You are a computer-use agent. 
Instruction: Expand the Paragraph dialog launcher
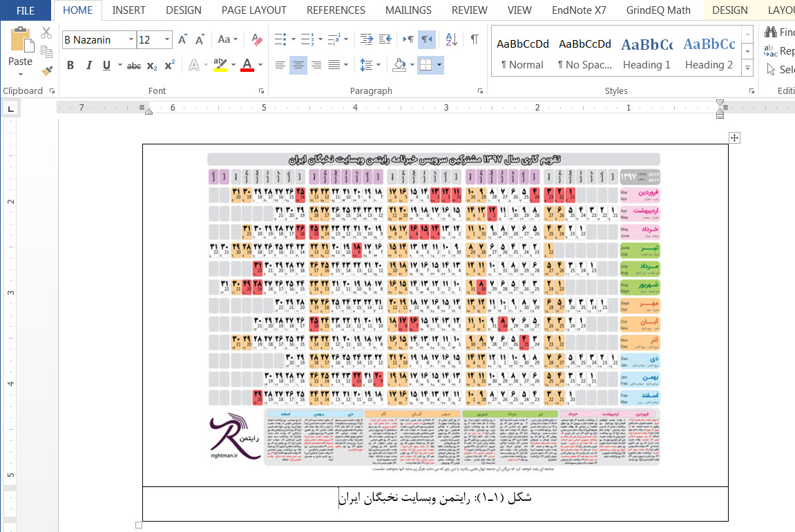[480, 91]
